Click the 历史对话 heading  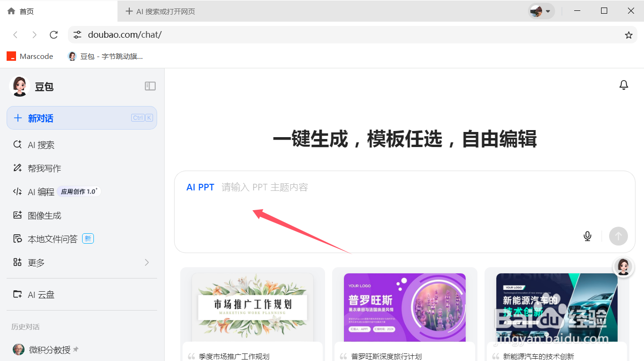[x=25, y=327]
